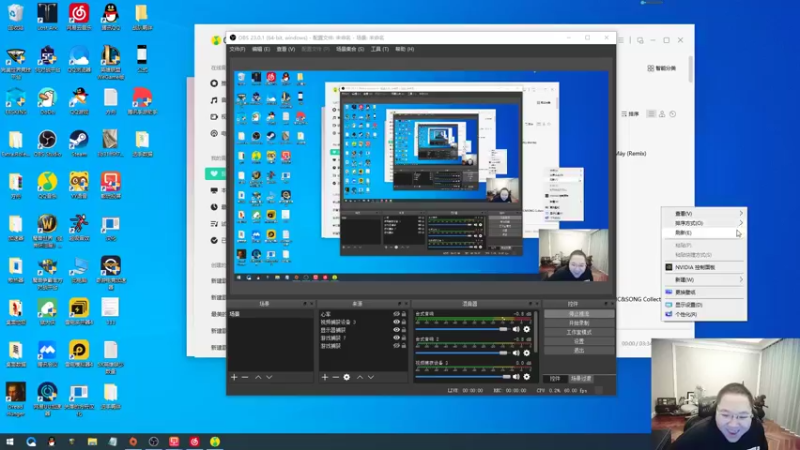Show the hidden last 游戏捕获 source
The width and height of the screenshot is (800, 450).
pyautogui.click(x=396, y=345)
